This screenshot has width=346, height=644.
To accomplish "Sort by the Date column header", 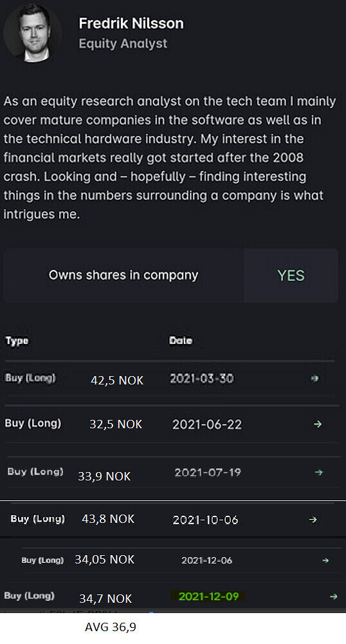I will click(180, 340).
